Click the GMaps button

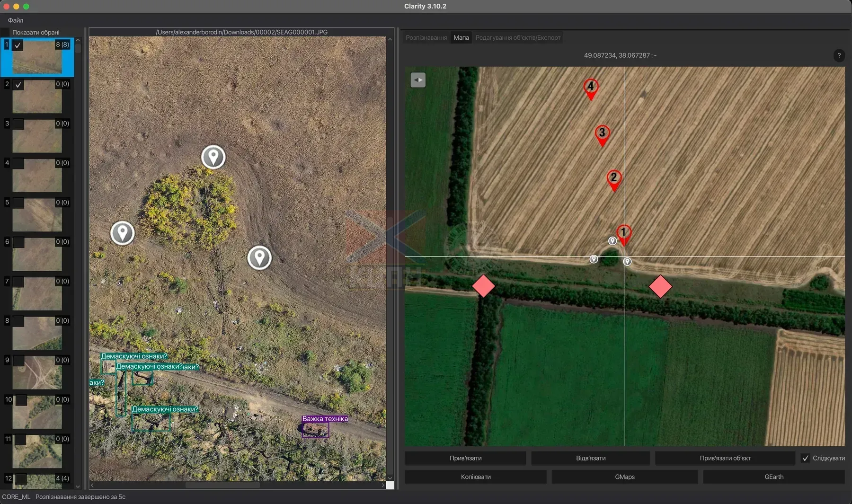(x=624, y=477)
